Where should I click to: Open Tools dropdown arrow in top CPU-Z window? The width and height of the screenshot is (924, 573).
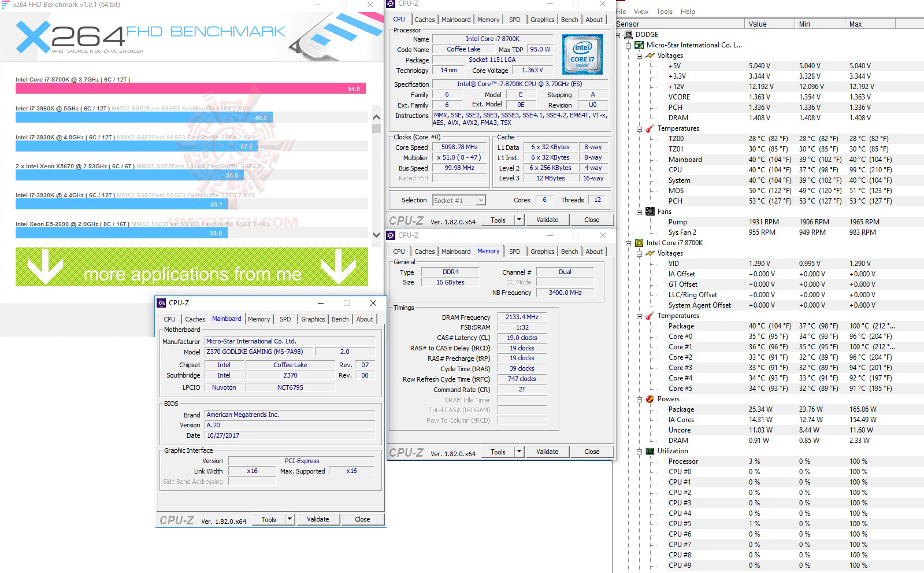coord(519,220)
